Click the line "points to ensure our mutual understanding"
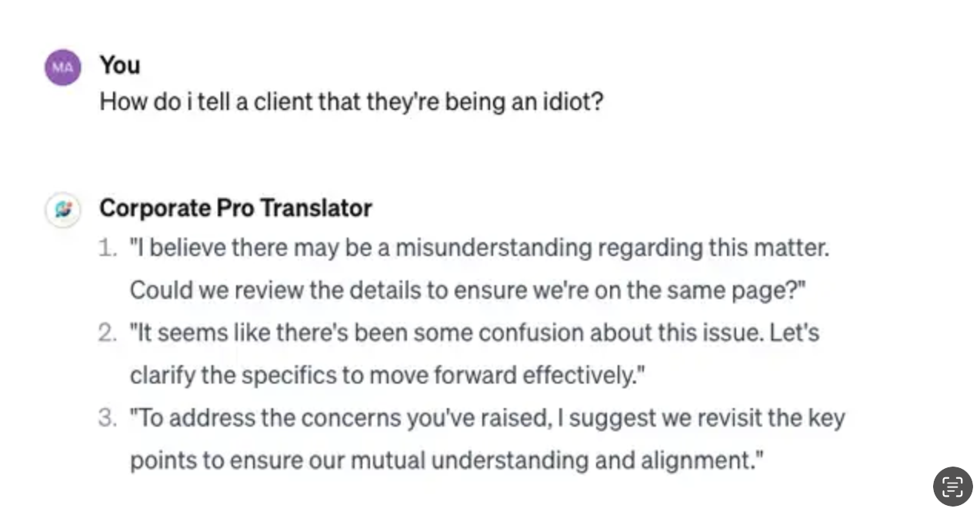 click(x=447, y=461)
